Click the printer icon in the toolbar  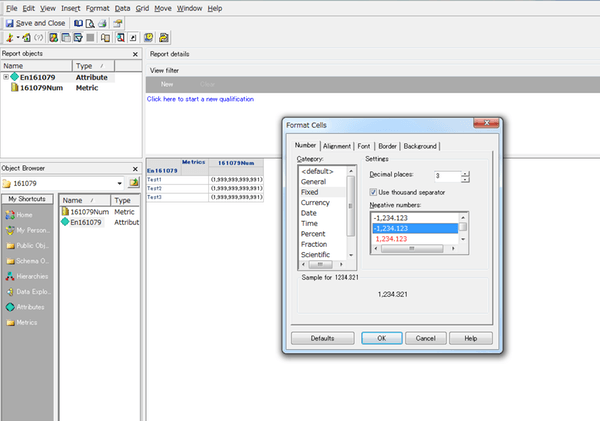click(x=102, y=23)
